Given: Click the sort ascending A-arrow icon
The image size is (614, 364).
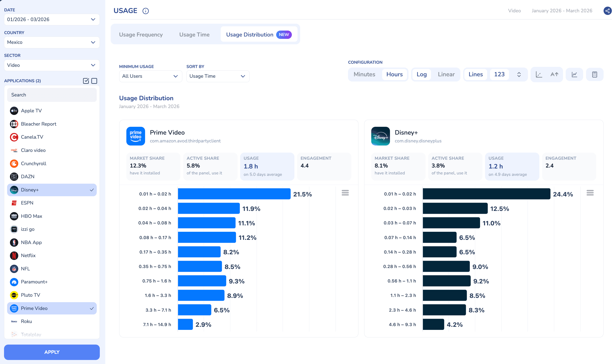Looking at the screenshot, I should pyautogui.click(x=554, y=74).
